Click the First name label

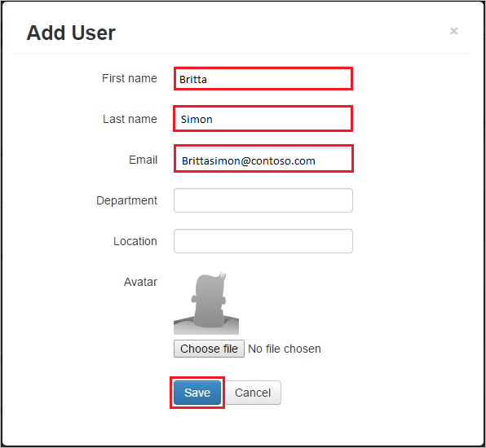click(130, 78)
